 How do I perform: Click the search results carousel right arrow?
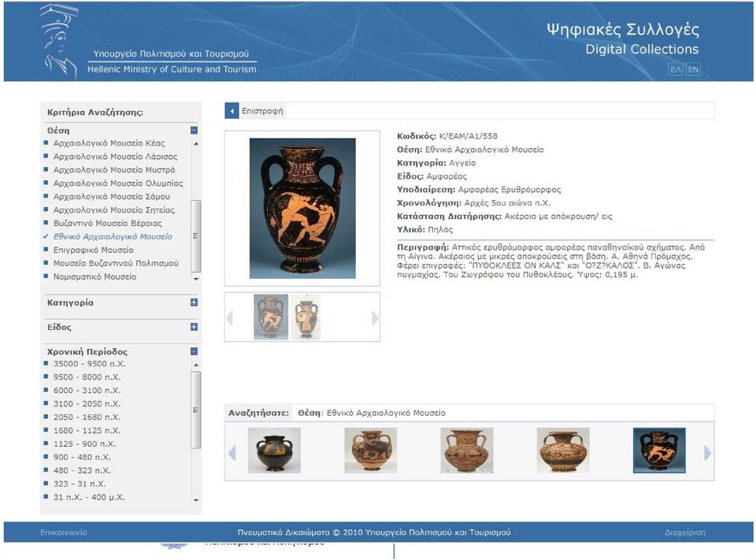pyautogui.click(x=707, y=453)
